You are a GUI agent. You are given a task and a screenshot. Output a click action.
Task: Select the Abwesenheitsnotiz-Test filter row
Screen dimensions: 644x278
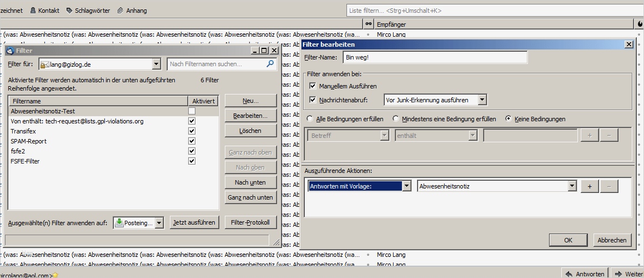pyautogui.click(x=114, y=111)
